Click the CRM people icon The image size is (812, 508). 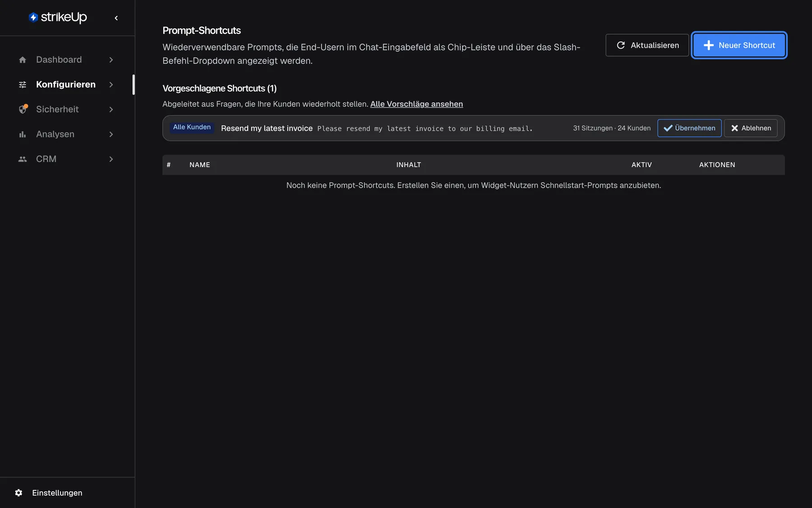23,159
